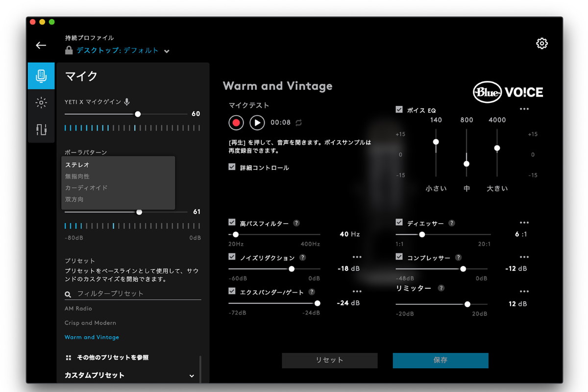
Task: Open the lighting settings sidebar icon
Action: coord(41,102)
